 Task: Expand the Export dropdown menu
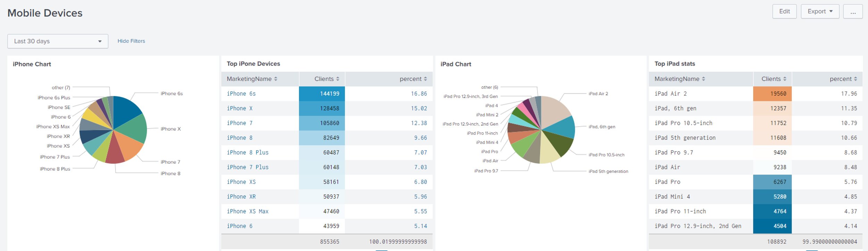(x=820, y=11)
